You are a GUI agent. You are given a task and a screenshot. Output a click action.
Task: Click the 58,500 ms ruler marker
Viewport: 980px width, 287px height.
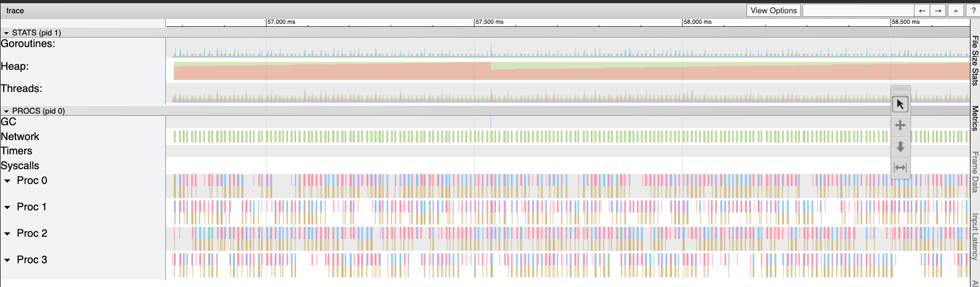(906, 22)
